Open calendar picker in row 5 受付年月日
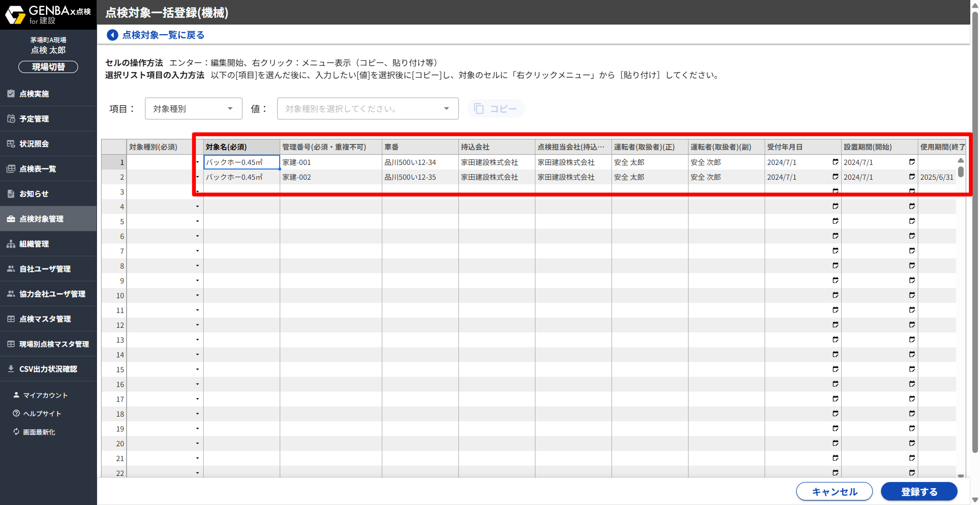The width and height of the screenshot is (980, 505). [x=835, y=221]
